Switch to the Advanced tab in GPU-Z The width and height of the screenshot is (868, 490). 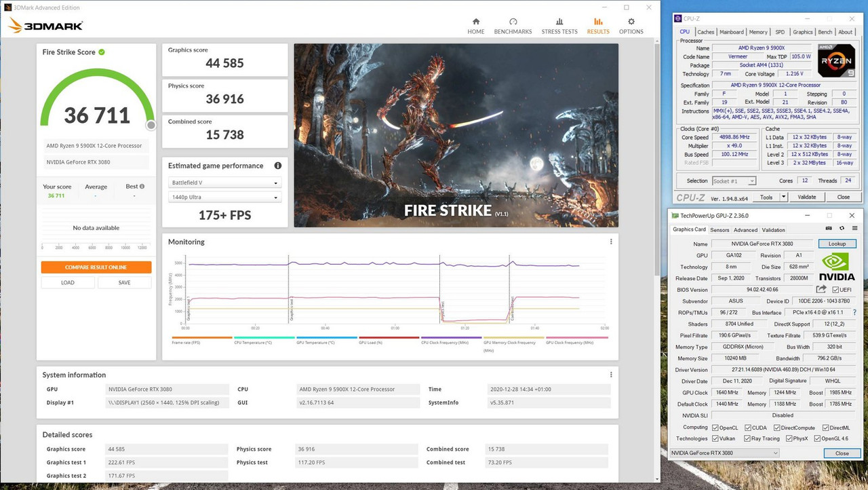(745, 230)
